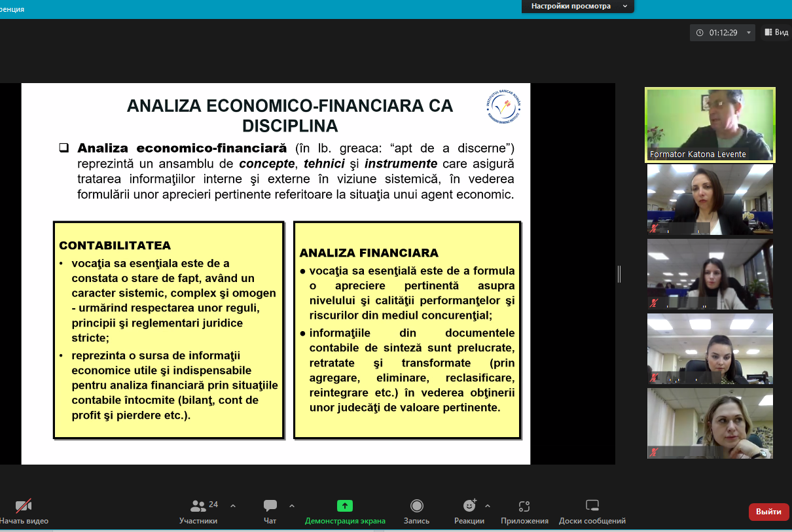Toggle recording with the Запись button

(x=416, y=506)
